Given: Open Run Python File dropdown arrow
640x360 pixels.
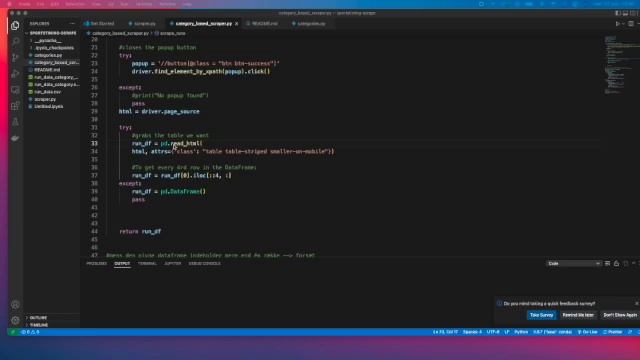Looking at the screenshot, I should [x=623, y=24].
